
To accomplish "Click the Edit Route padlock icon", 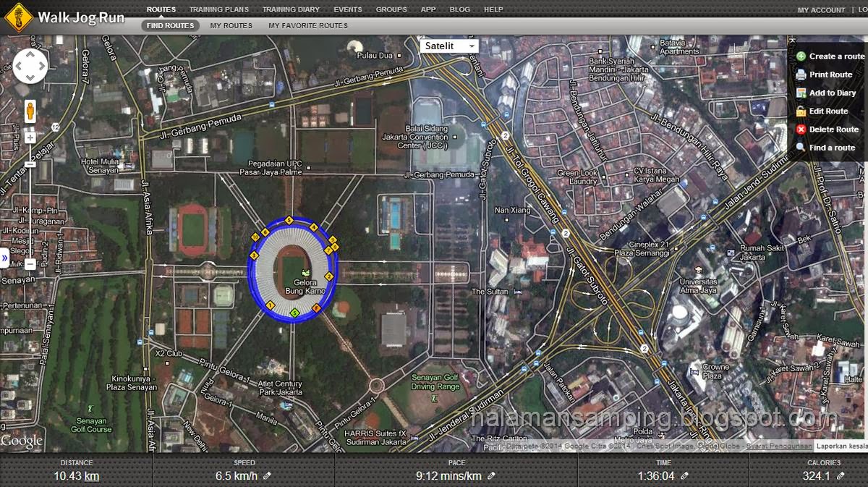I will 801,111.
